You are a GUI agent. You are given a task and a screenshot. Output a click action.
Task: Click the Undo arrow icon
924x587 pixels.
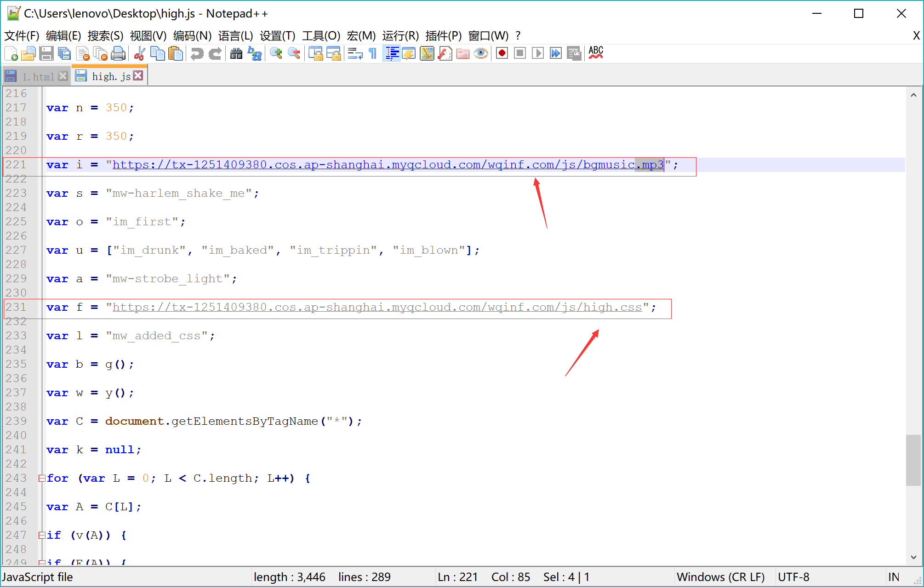point(197,54)
